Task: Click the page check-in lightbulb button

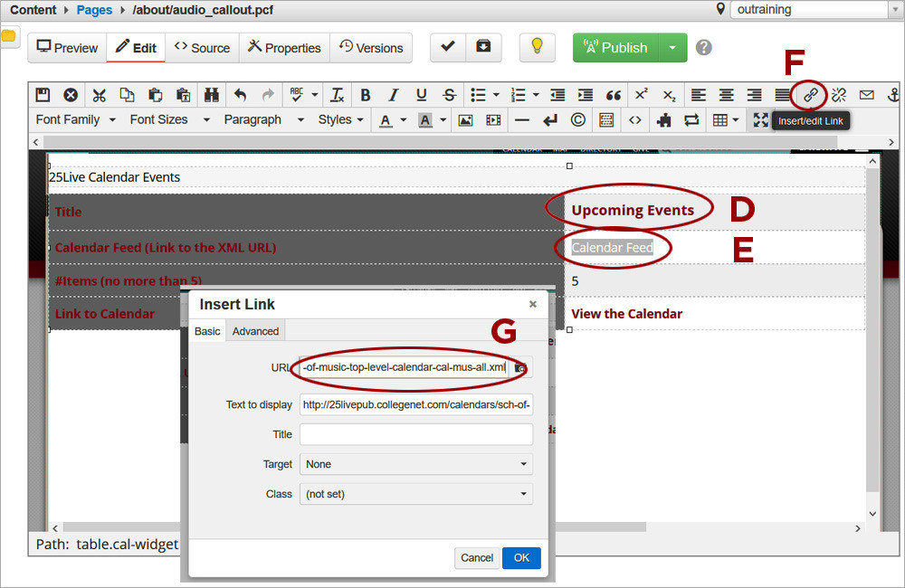Action: coord(537,47)
